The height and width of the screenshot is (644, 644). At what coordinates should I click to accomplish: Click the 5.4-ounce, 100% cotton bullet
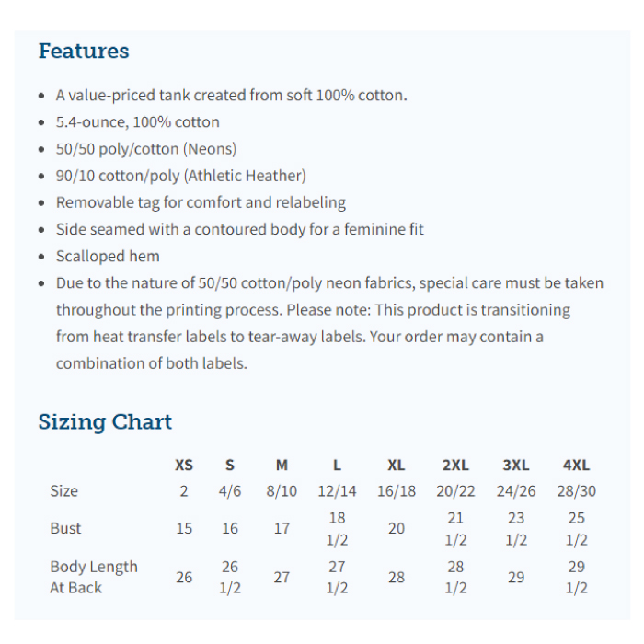tap(137, 122)
